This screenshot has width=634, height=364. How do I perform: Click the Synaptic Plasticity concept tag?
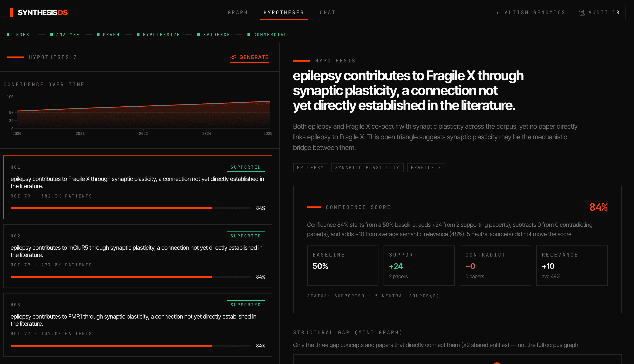coord(367,168)
